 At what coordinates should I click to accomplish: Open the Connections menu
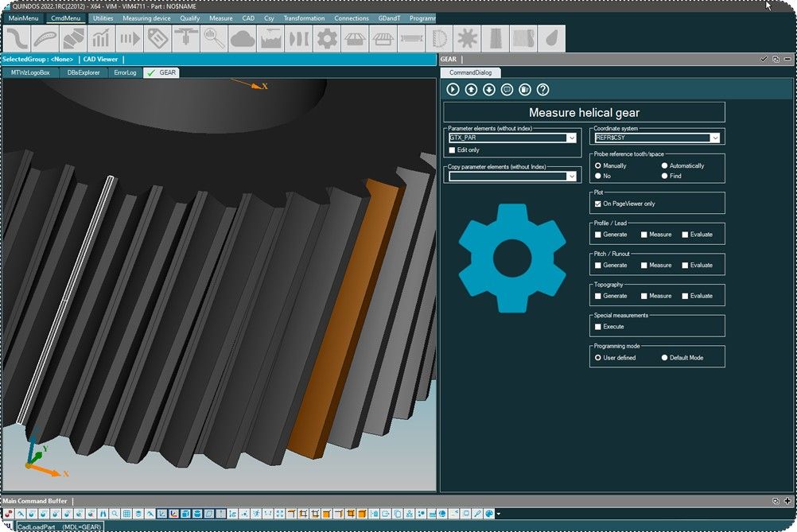352,18
